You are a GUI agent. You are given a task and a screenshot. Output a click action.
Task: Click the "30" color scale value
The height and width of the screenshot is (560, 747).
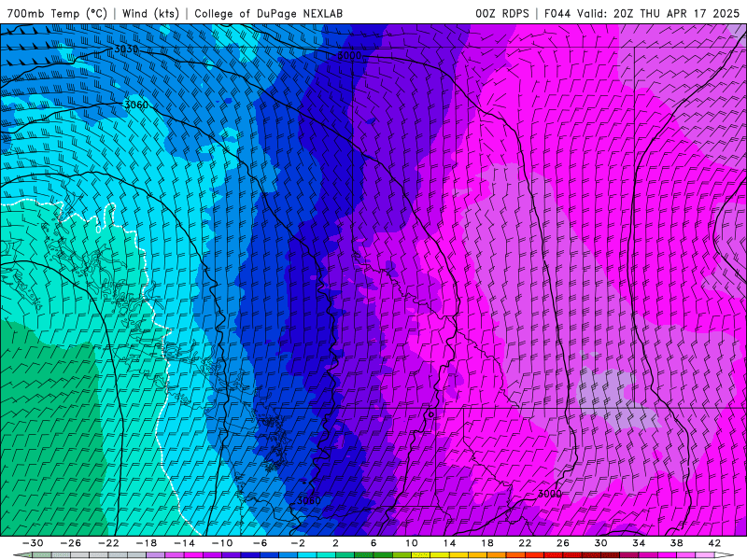600,543
